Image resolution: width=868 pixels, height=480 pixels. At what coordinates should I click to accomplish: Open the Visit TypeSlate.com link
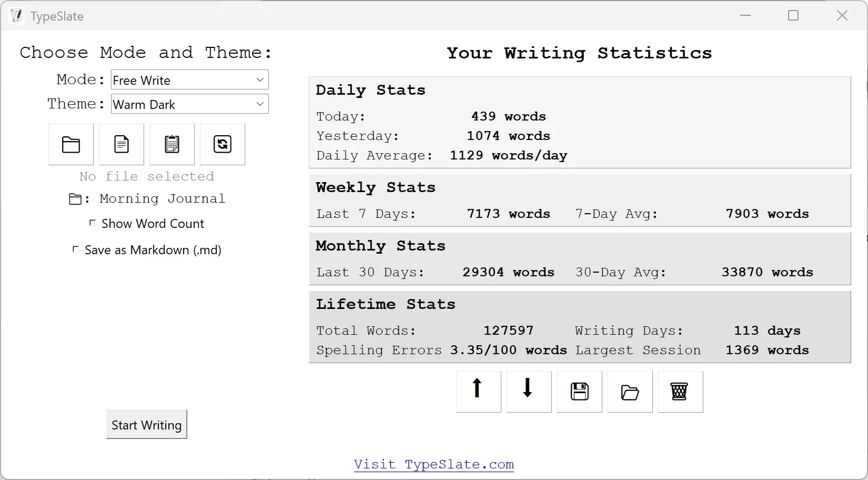point(434,464)
